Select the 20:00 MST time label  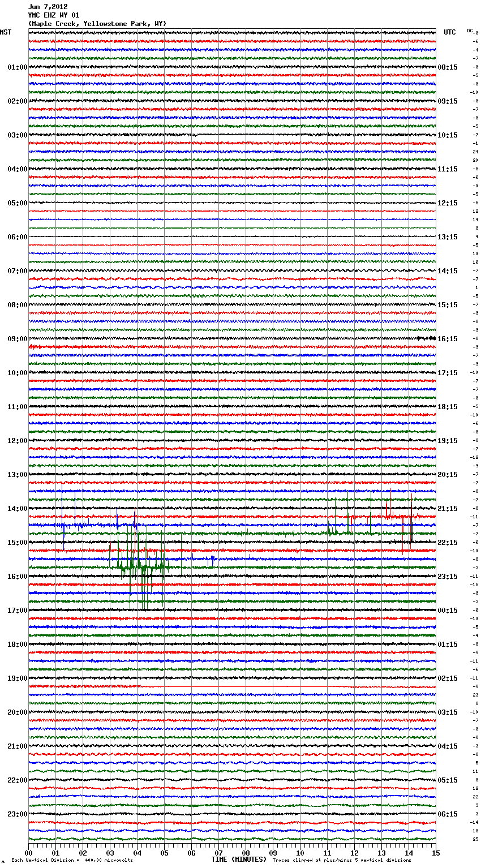tap(18, 712)
